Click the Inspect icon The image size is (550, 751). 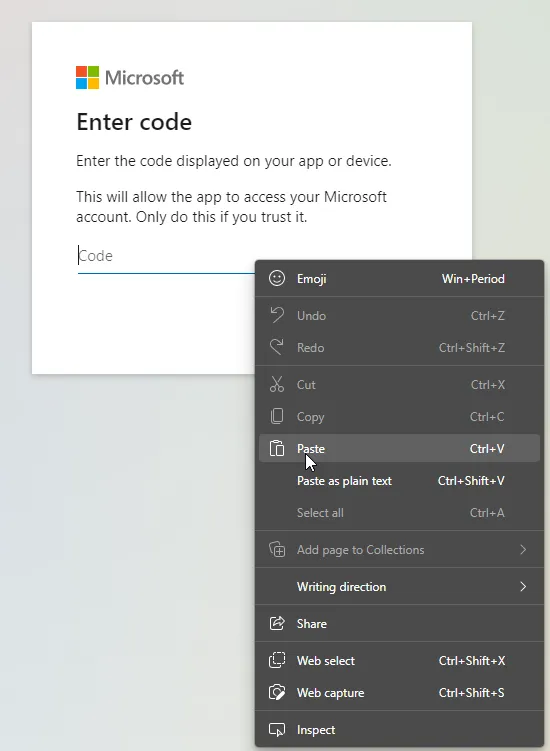click(x=277, y=729)
